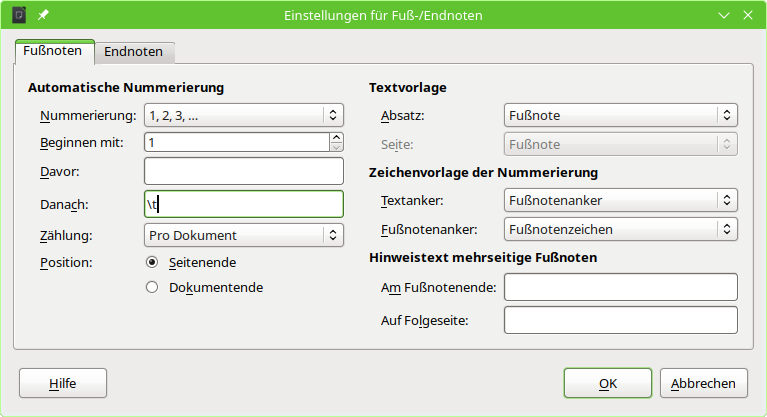
Task: Focus the Am Fußnotenende input field
Action: point(620,287)
